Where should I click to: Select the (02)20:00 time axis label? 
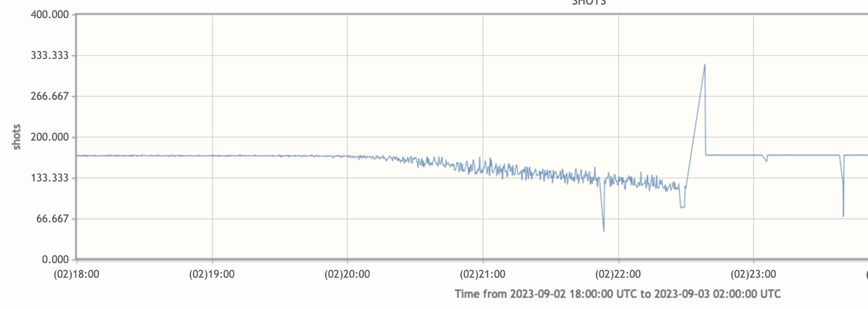click(347, 274)
